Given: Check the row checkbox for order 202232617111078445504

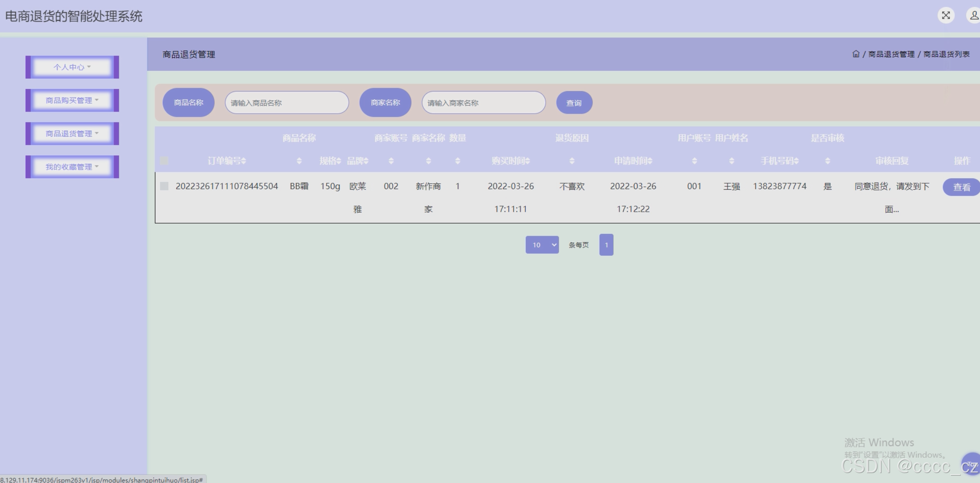Looking at the screenshot, I should (x=164, y=186).
